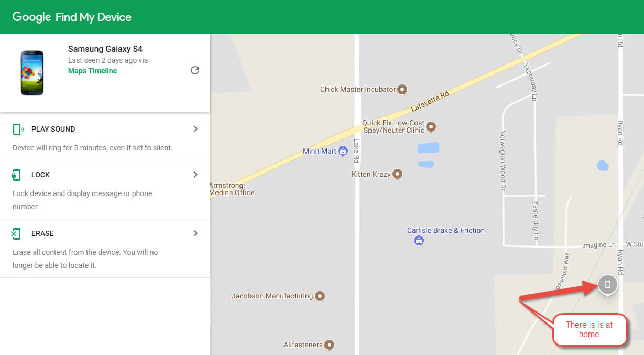Screen dimensions: 644x355
Task: Click the Google Find My Device logo
Action: [72, 17]
